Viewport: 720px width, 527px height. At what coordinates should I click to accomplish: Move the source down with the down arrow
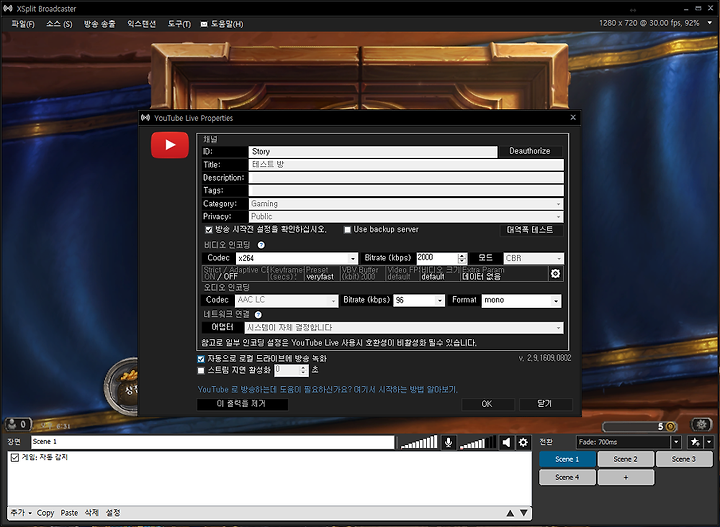point(523,513)
